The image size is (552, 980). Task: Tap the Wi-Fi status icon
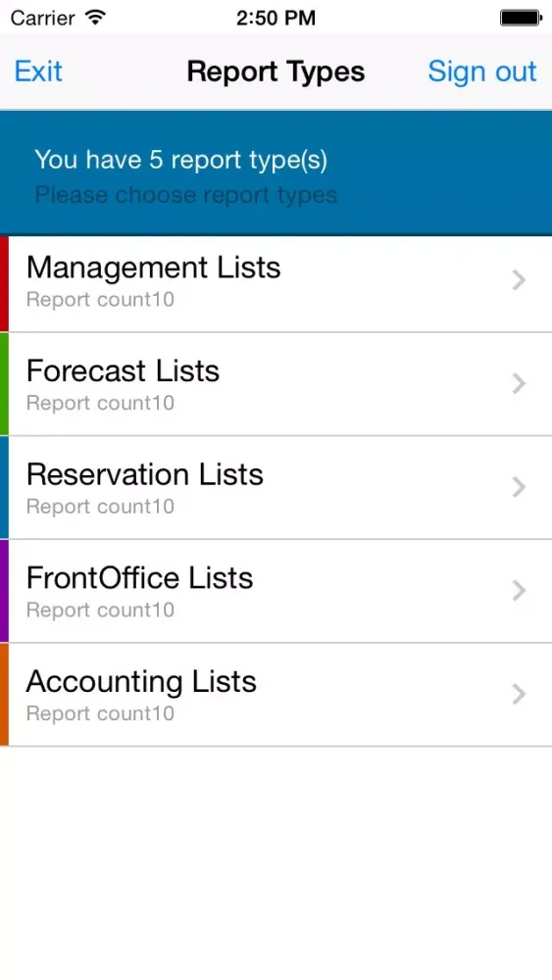tap(96, 18)
